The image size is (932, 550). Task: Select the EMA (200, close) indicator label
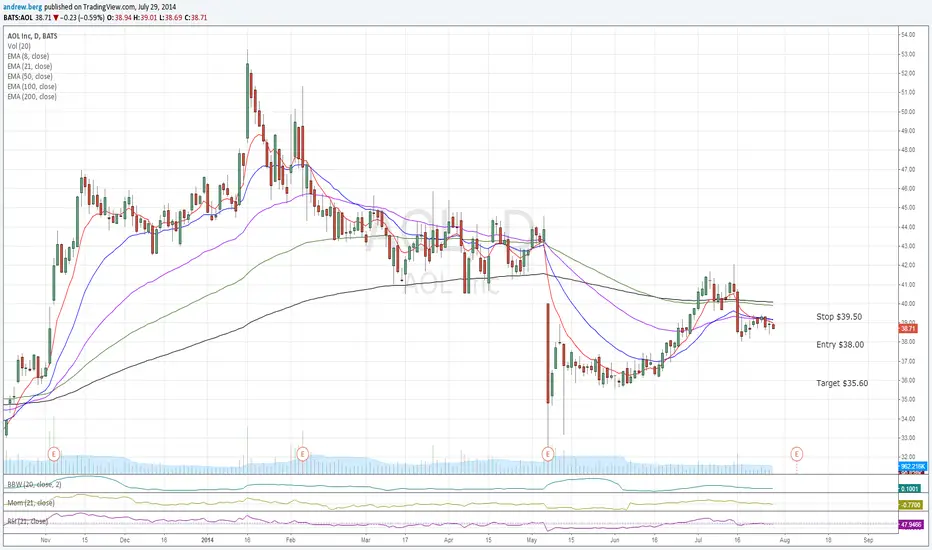(32, 97)
